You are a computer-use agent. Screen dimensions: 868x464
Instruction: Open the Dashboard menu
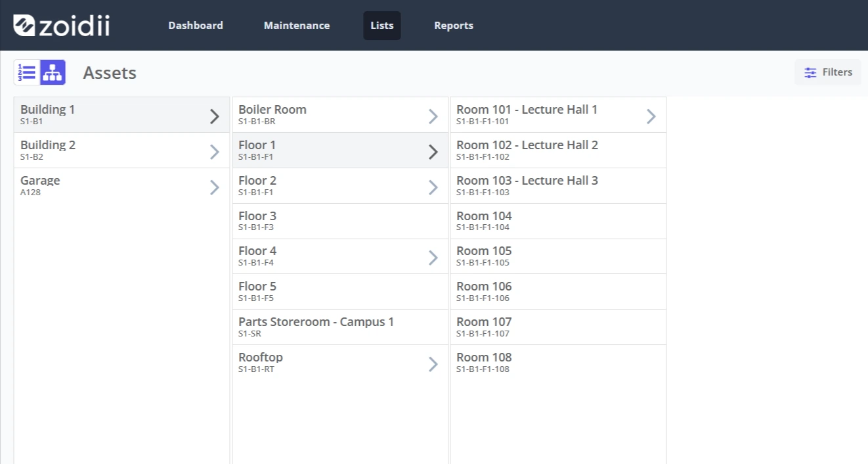[x=196, y=26]
